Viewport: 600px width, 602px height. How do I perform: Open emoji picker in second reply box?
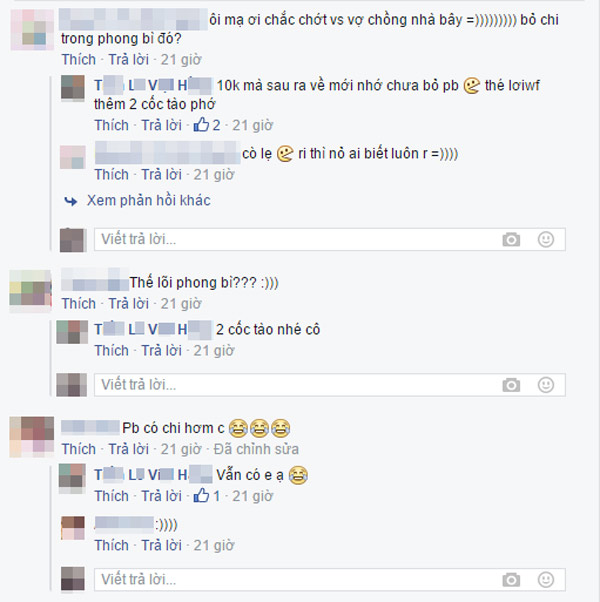click(x=545, y=385)
